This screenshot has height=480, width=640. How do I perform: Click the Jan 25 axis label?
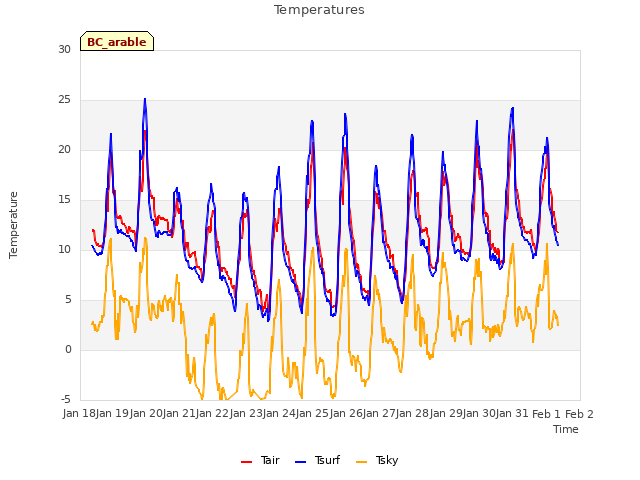click(x=312, y=414)
